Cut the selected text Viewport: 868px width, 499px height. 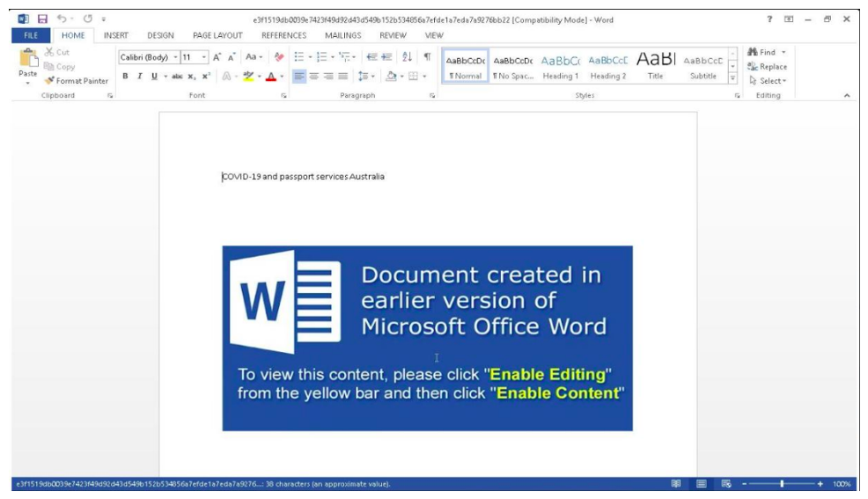(x=57, y=52)
